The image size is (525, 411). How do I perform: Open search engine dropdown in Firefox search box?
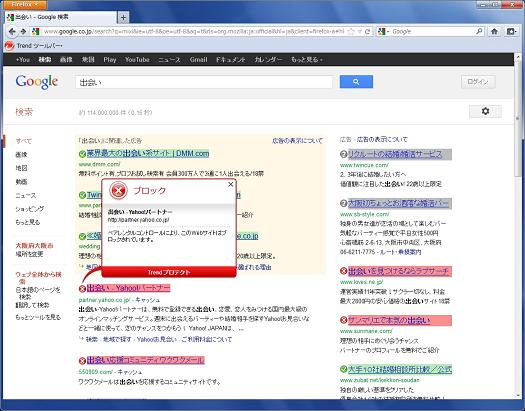tap(383, 31)
